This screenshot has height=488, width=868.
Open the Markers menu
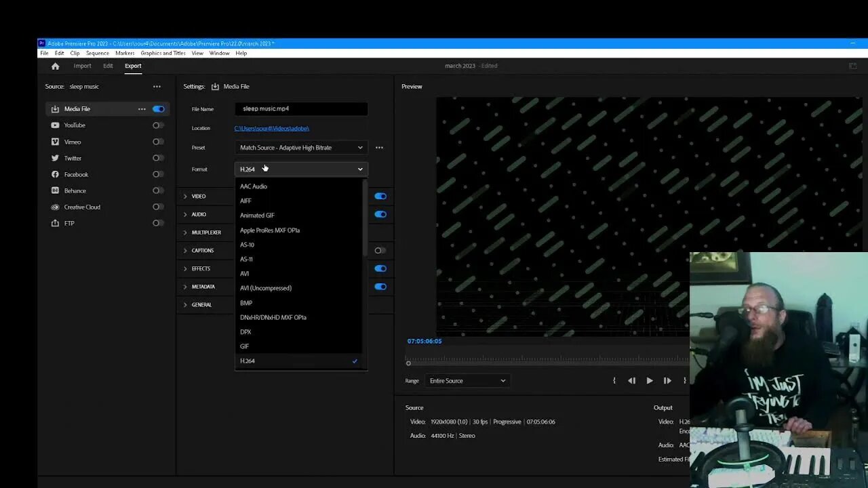coord(125,54)
